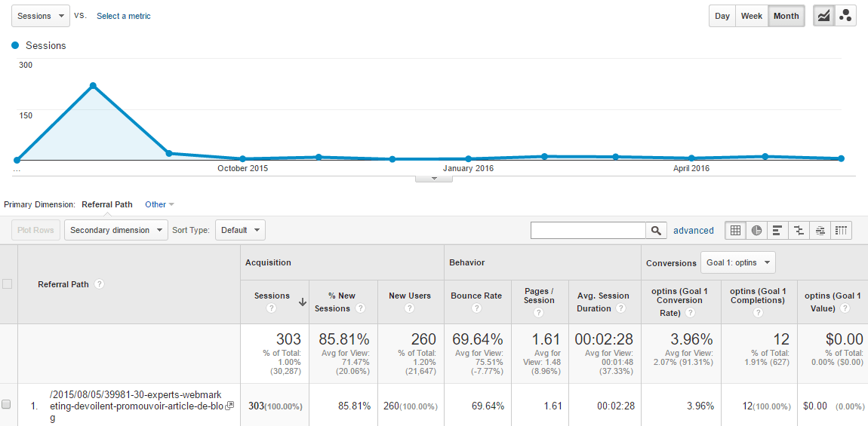Tick the select-all checkbox in table header
The width and height of the screenshot is (868, 426).
pos(8,283)
